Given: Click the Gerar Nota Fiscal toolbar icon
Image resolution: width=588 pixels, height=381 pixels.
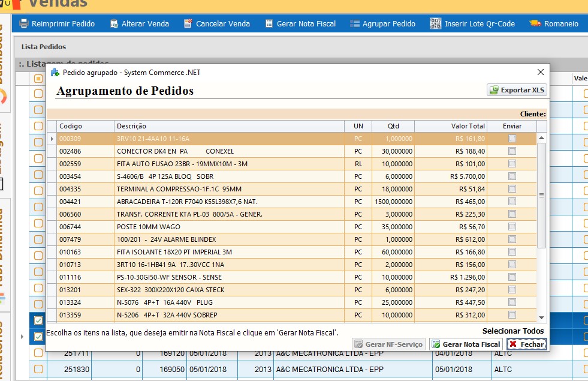Looking at the screenshot, I should [x=269, y=24].
